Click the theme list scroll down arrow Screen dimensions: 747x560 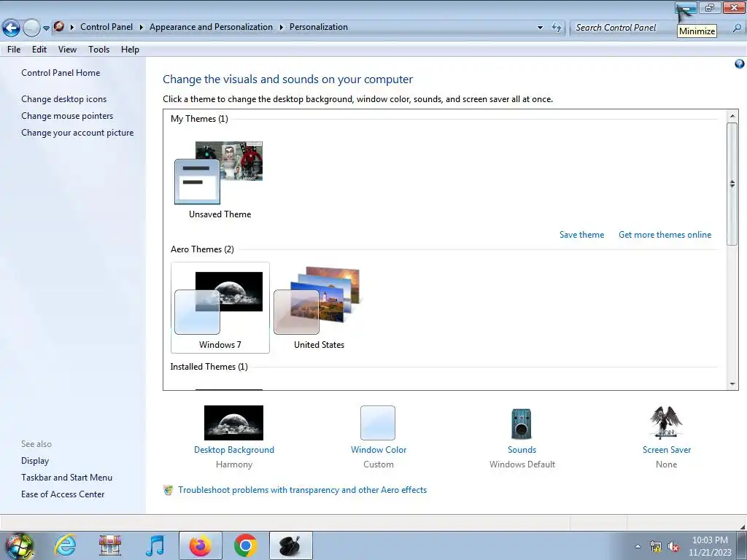coord(732,384)
